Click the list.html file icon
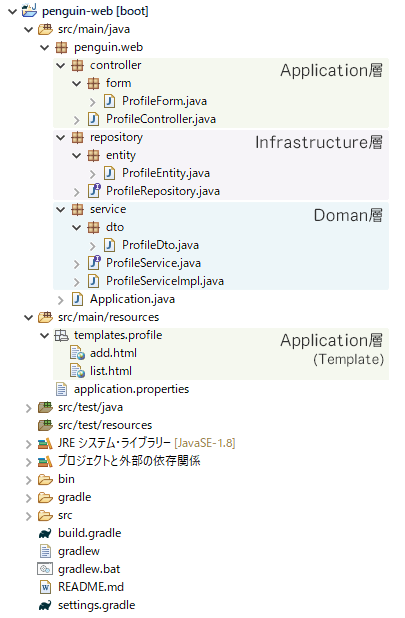Viewport: 405px width, 618px height. [77, 371]
